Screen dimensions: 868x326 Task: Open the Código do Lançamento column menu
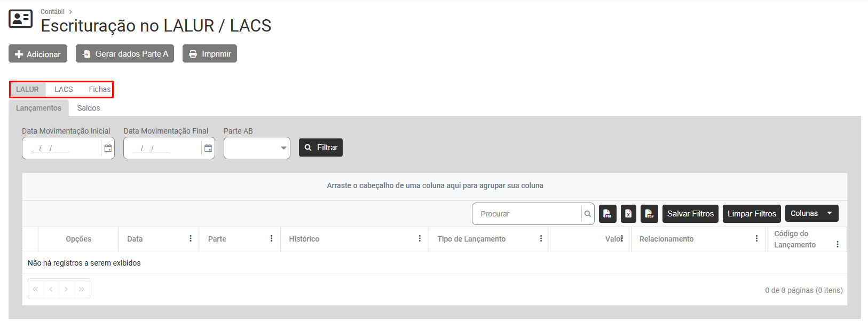pyautogui.click(x=837, y=244)
